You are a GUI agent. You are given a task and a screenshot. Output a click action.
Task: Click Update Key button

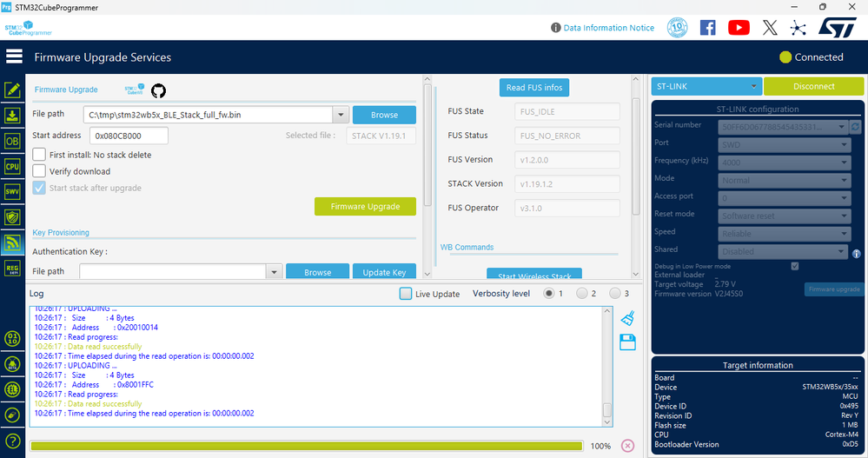coord(384,271)
